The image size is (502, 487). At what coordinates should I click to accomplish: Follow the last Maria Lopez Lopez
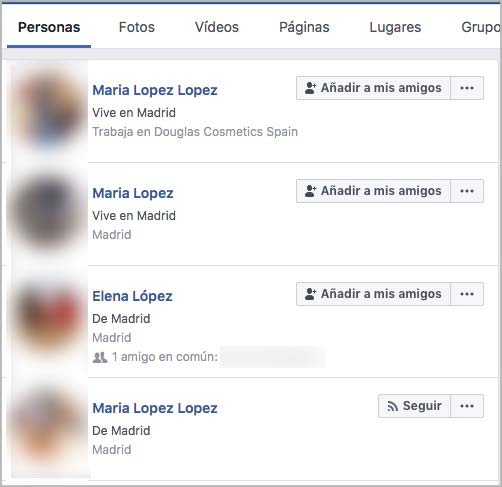[414, 406]
